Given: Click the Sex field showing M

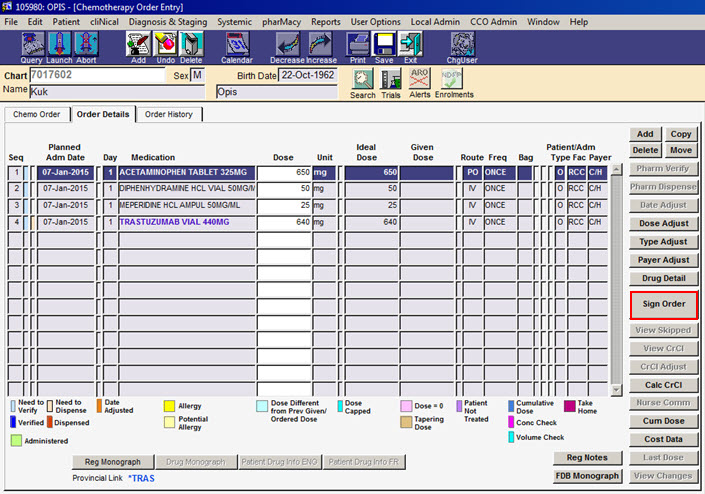Looking at the screenshot, I should 197,75.
